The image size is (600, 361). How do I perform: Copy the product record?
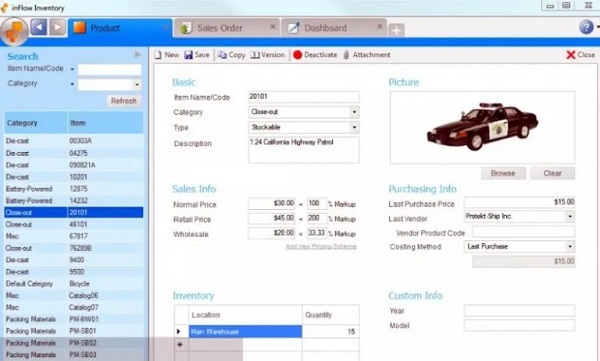[x=232, y=55]
